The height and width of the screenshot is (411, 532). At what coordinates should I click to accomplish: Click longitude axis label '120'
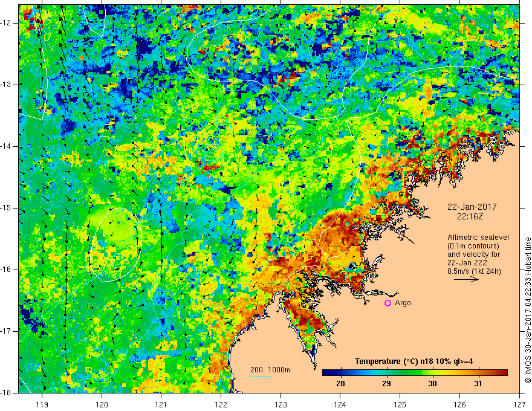102,404
